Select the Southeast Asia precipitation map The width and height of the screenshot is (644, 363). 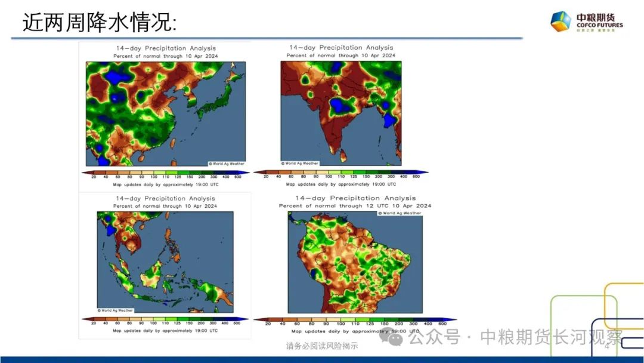165,262
